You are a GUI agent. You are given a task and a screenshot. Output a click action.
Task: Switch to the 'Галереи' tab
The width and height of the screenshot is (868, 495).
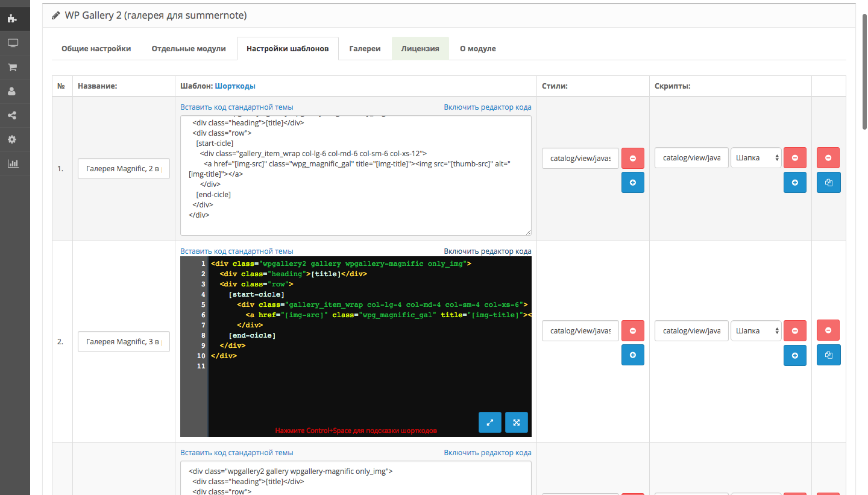click(365, 48)
